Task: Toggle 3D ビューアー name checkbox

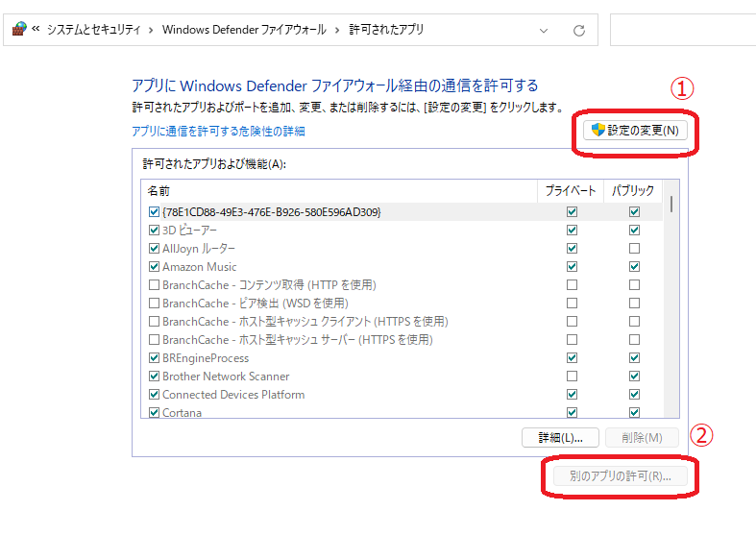Action: tap(154, 231)
